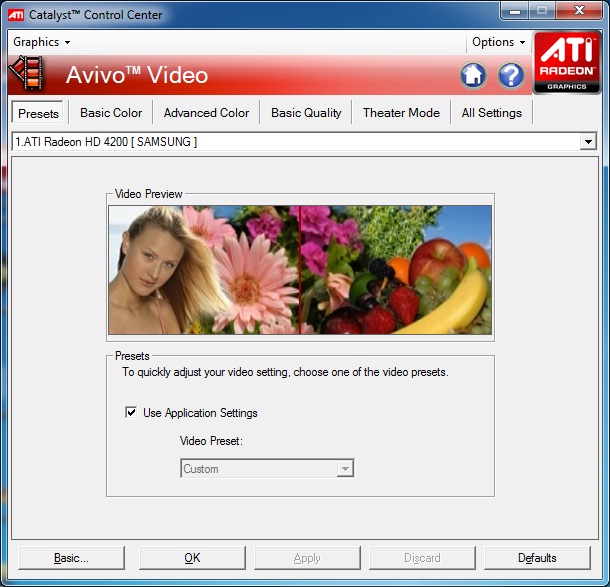Go to the Theater Mode tab
Image resolution: width=610 pixels, height=587 pixels.
click(x=401, y=113)
